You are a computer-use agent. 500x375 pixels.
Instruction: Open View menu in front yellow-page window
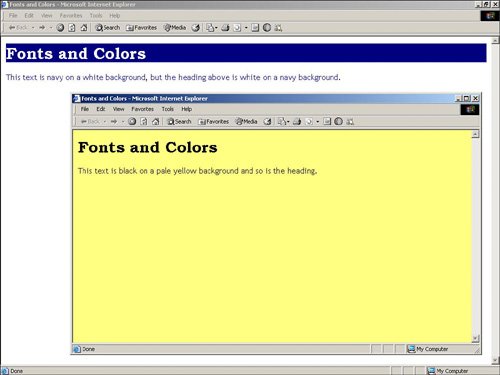118,109
